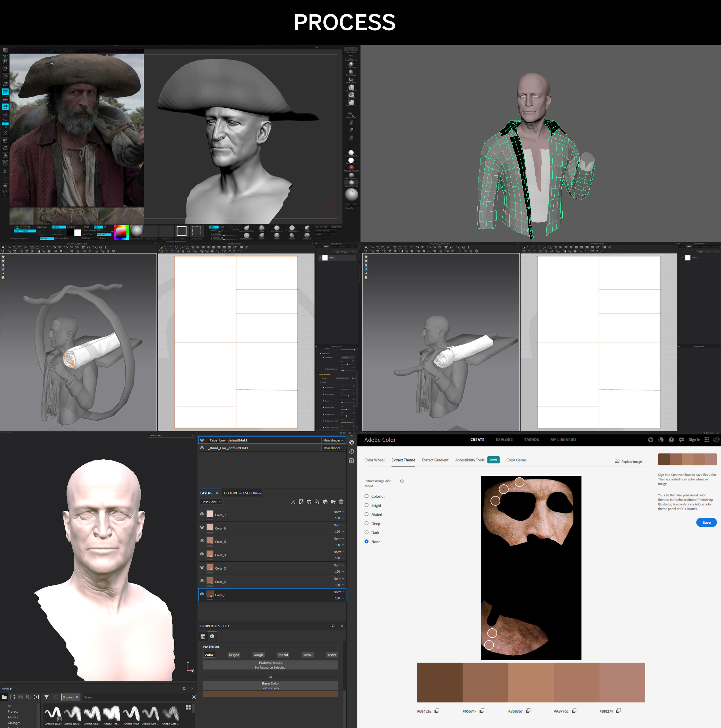The height and width of the screenshot is (728, 721).
Task: Copy hex code #B18274 with its copy icon
Action: click(x=618, y=711)
